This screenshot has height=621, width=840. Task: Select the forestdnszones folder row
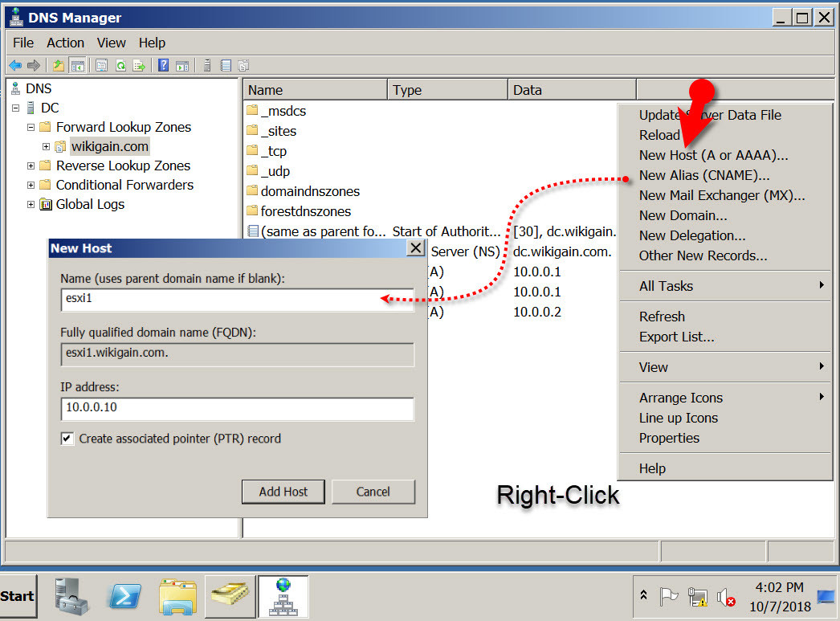[299, 211]
